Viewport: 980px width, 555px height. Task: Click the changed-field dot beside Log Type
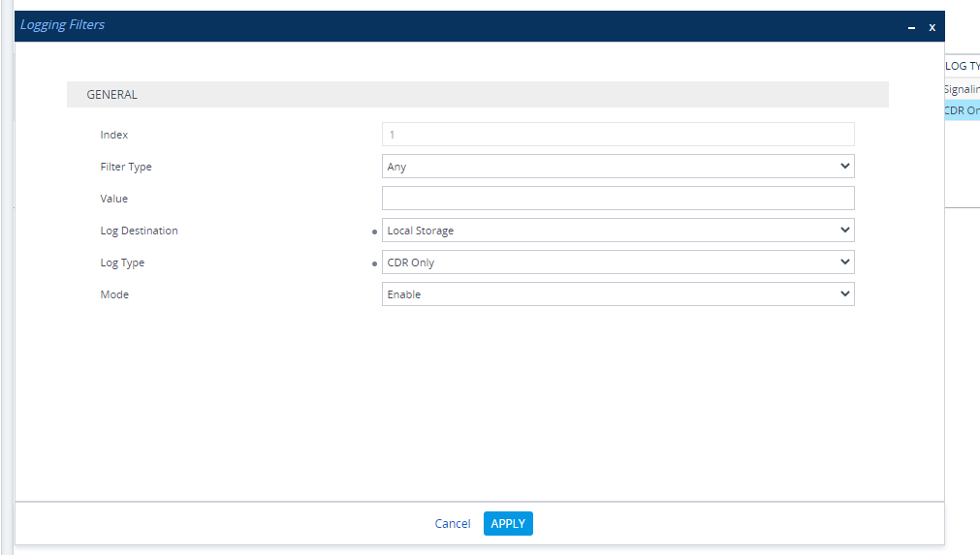click(x=374, y=264)
